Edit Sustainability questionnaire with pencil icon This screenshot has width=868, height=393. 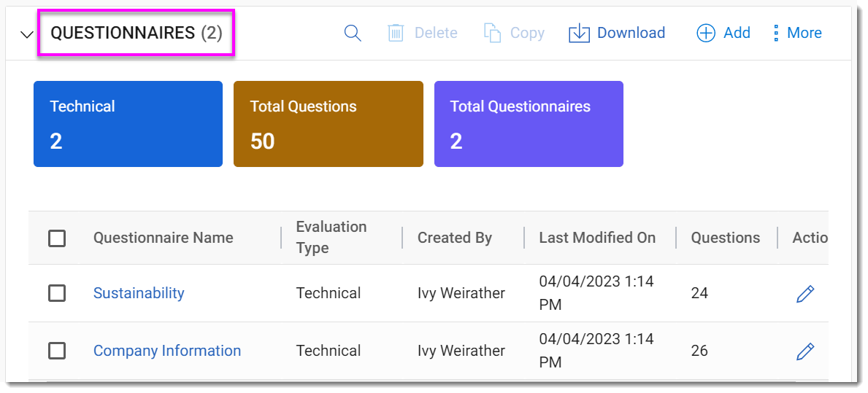point(804,294)
